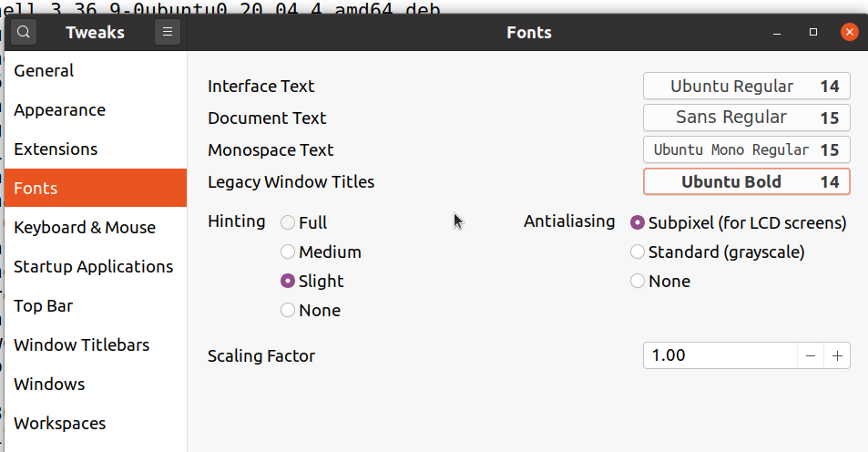Click the minus button for Scaling Factor
Screen dimensions: 868x452
click(x=811, y=355)
